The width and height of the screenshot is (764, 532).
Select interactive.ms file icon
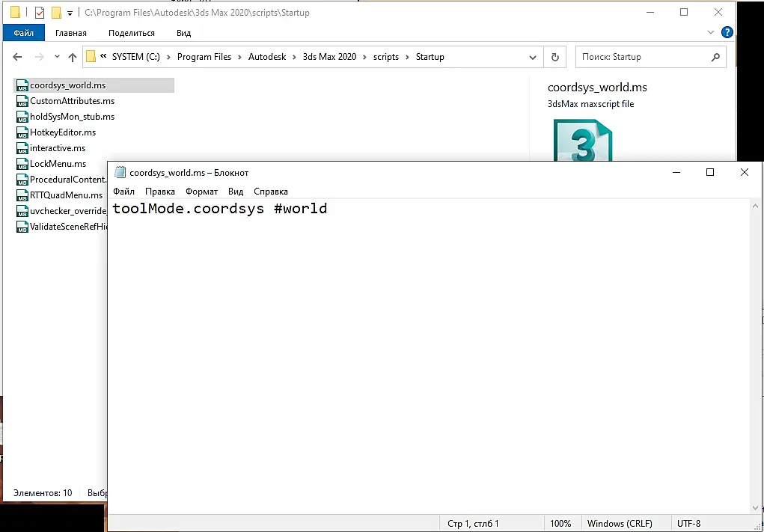click(22, 148)
